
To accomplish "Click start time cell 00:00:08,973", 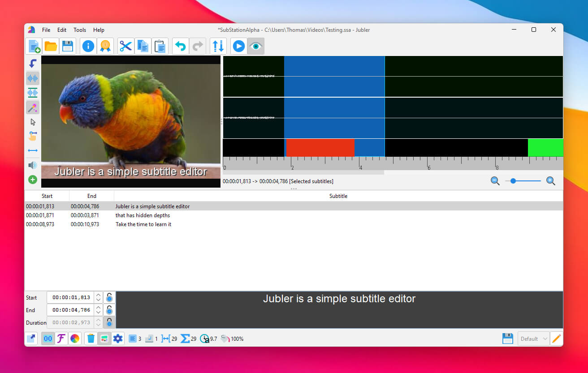I will click(x=40, y=224).
